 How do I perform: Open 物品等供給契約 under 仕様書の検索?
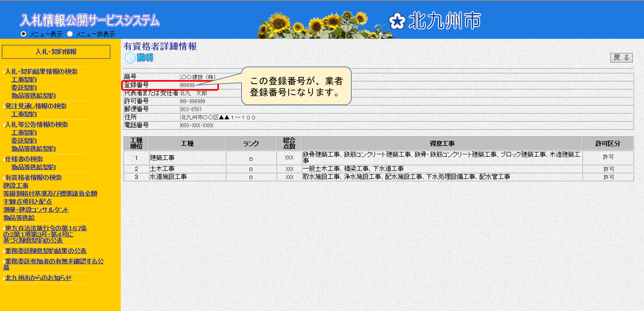33,167
